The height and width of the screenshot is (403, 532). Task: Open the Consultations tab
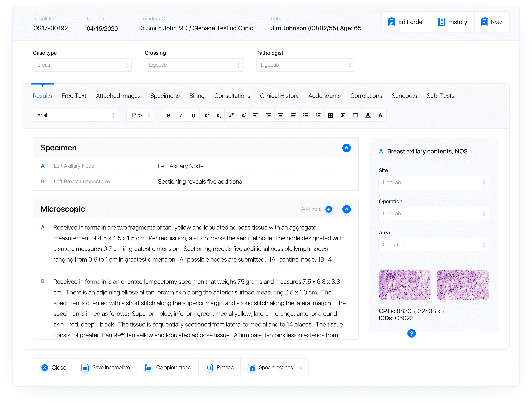pos(232,96)
